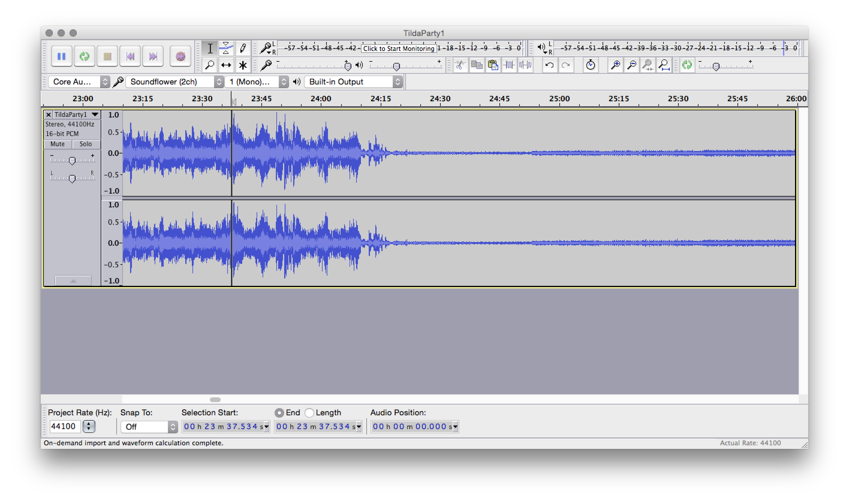Undo the last edit
The width and height of the screenshot is (849, 504).
coord(549,65)
